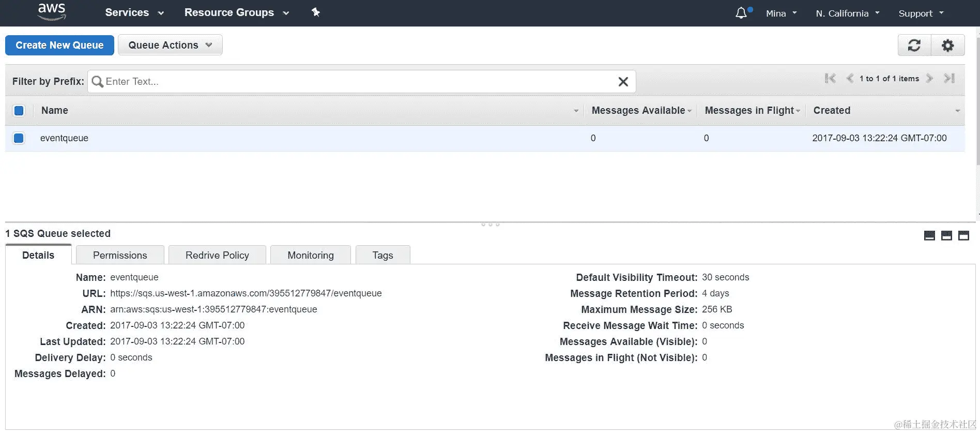
Task: Open the notifications bell icon
Action: [741, 13]
